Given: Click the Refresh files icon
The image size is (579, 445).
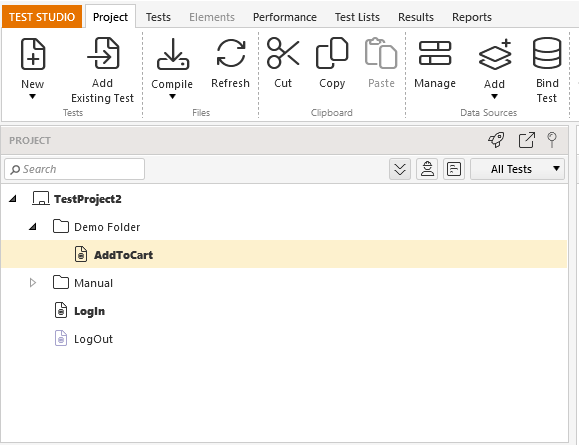Looking at the screenshot, I should point(231,54).
